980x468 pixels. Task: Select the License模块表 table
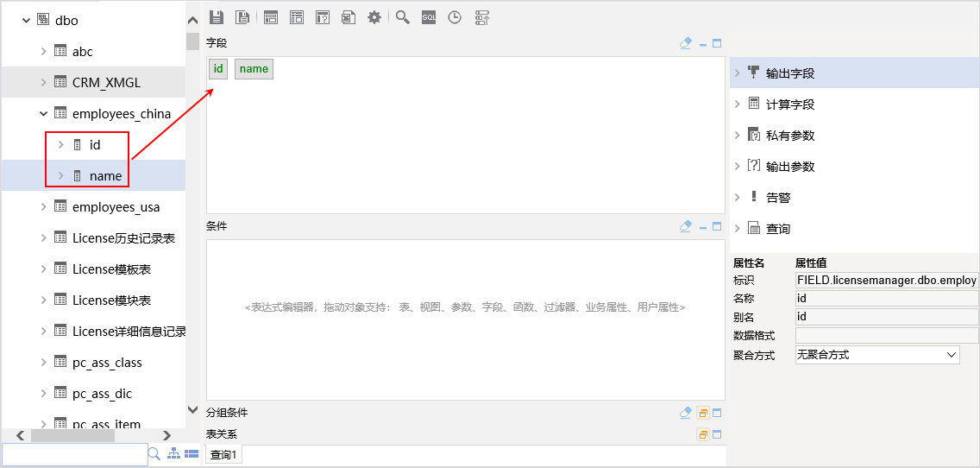click(x=112, y=300)
